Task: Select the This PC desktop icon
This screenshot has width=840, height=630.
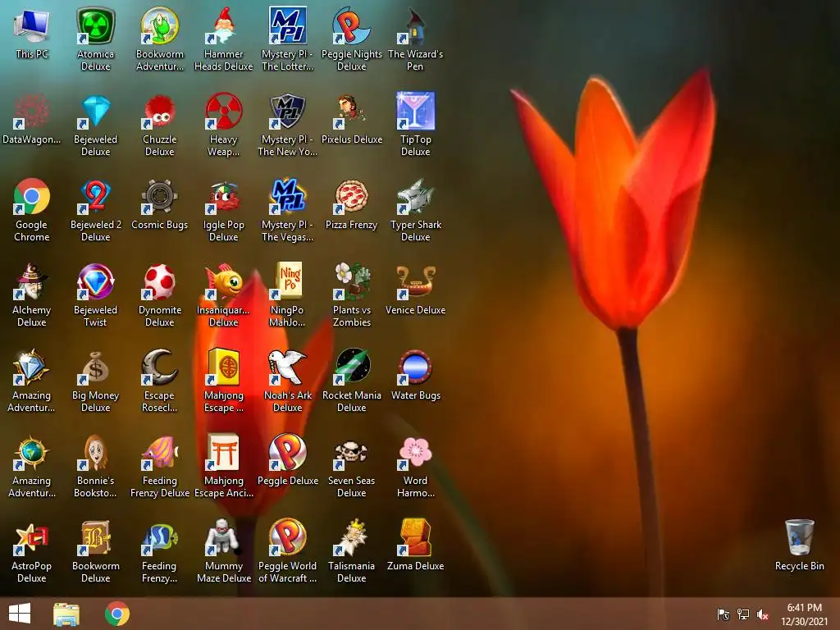Action: [x=32, y=25]
